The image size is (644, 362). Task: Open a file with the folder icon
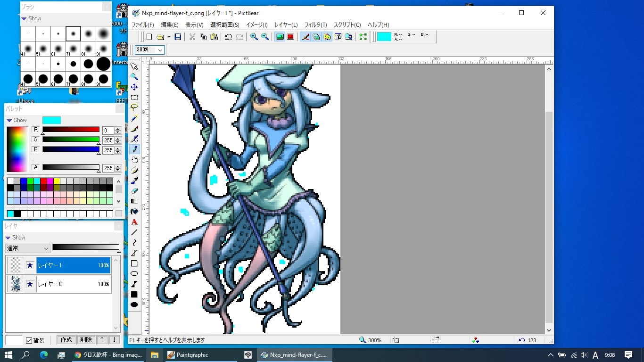coord(160,37)
